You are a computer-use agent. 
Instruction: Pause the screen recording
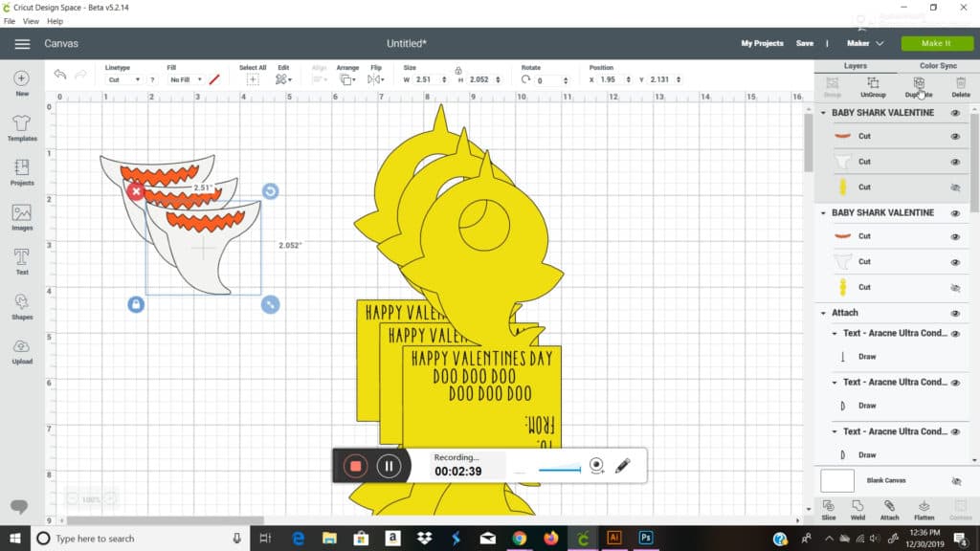(x=389, y=466)
